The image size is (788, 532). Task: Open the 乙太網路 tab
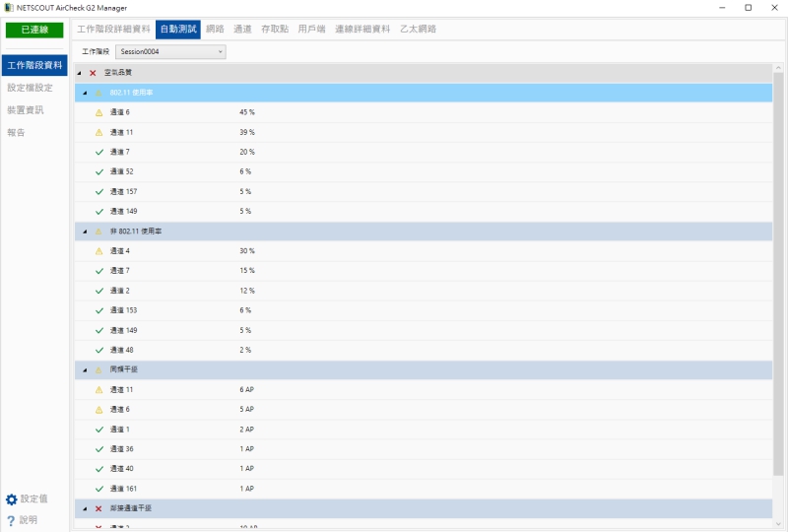[x=417, y=29]
